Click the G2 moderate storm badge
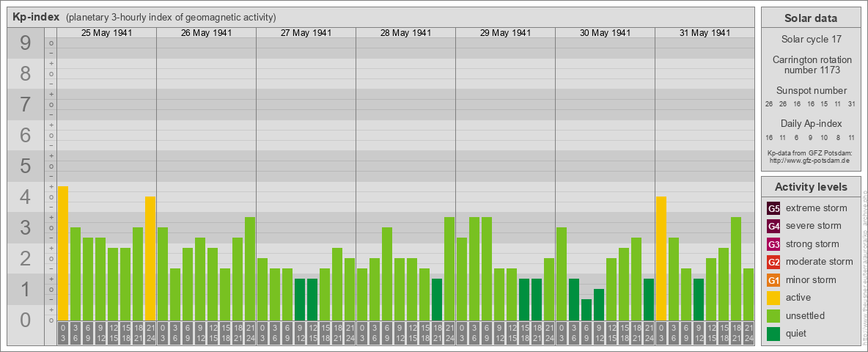 tap(773, 262)
